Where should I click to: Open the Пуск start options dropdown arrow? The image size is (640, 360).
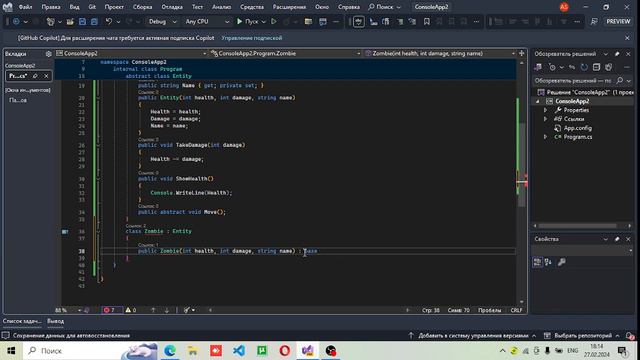(263, 22)
